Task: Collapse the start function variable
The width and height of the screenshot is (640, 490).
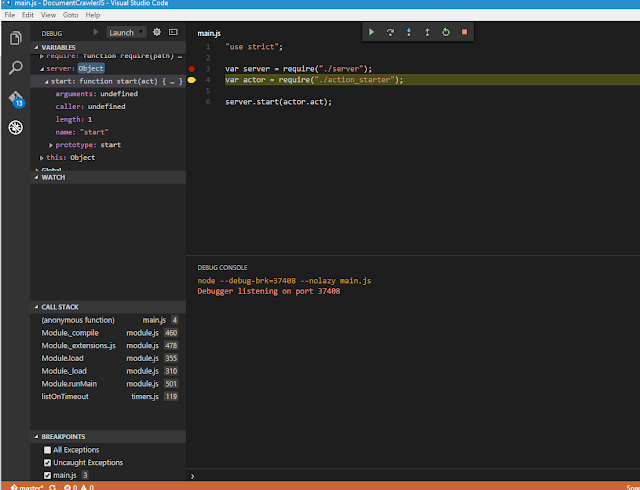Action: click(46, 82)
